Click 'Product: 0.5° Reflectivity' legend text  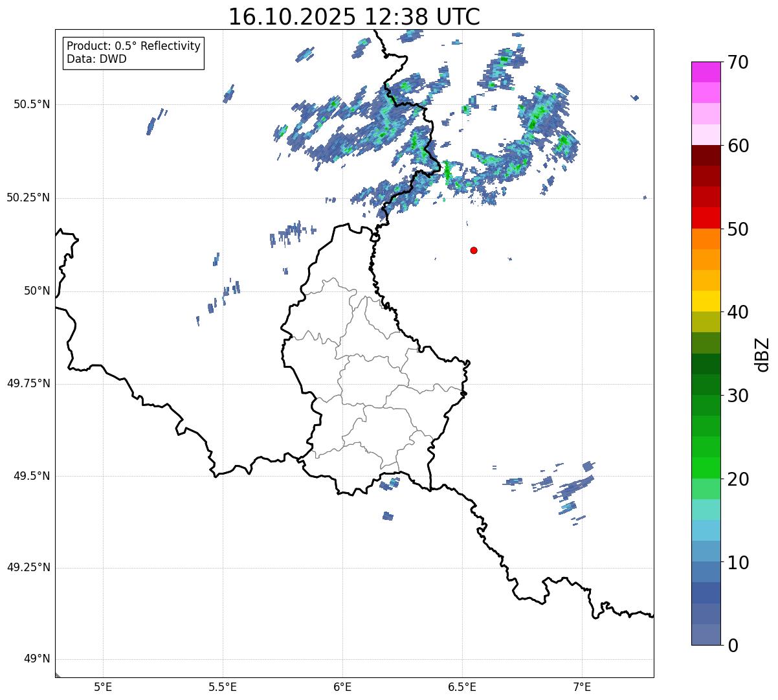pos(133,47)
